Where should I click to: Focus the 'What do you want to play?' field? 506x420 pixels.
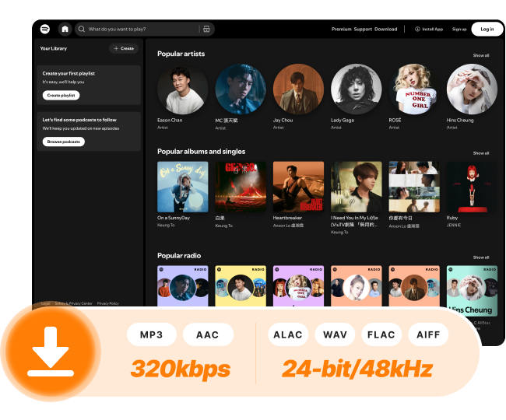(x=144, y=29)
